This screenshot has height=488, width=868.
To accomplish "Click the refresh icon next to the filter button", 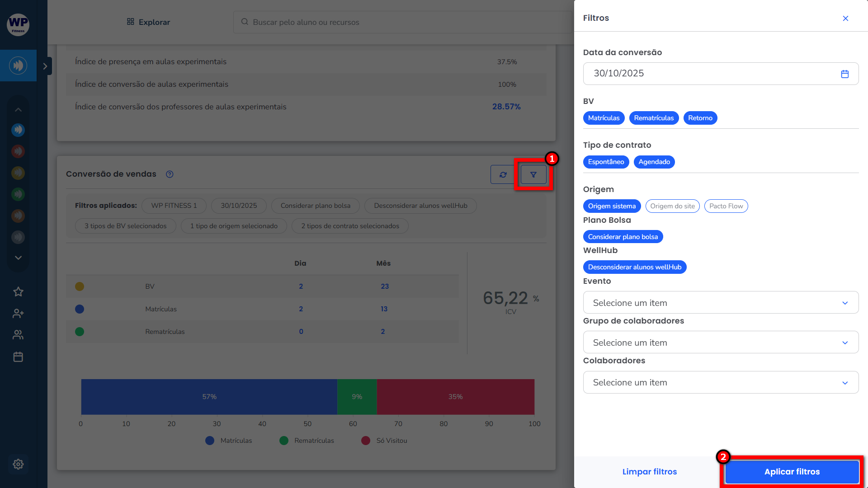I will [503, 175].
